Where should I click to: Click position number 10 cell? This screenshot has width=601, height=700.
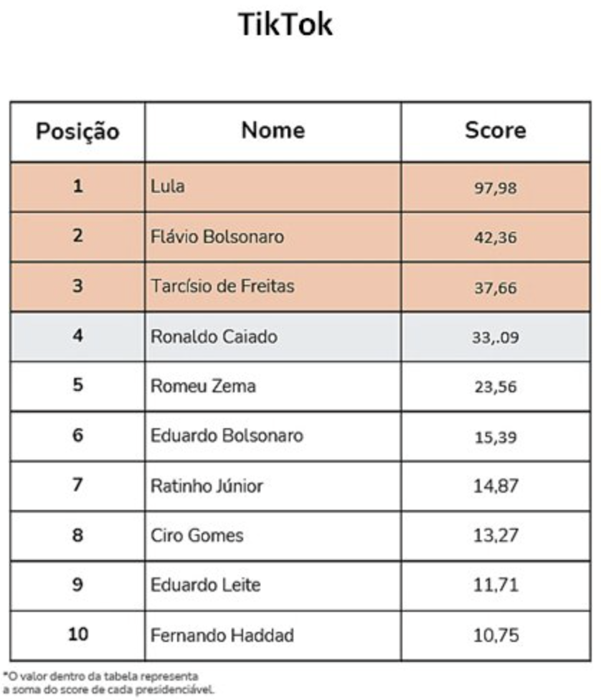pyautogui.click(x=77, y=635)
